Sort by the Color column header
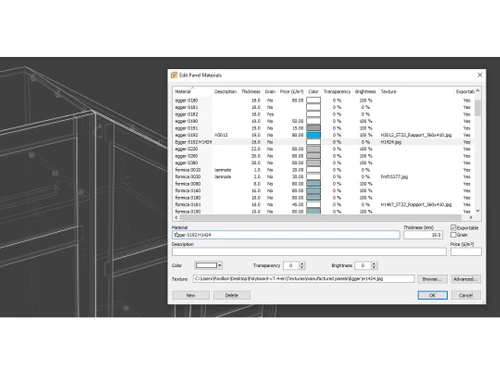 point(313,91)
